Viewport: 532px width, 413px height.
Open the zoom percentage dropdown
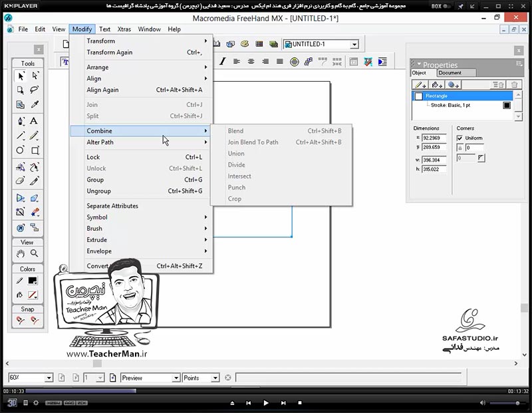pos(49,378)
